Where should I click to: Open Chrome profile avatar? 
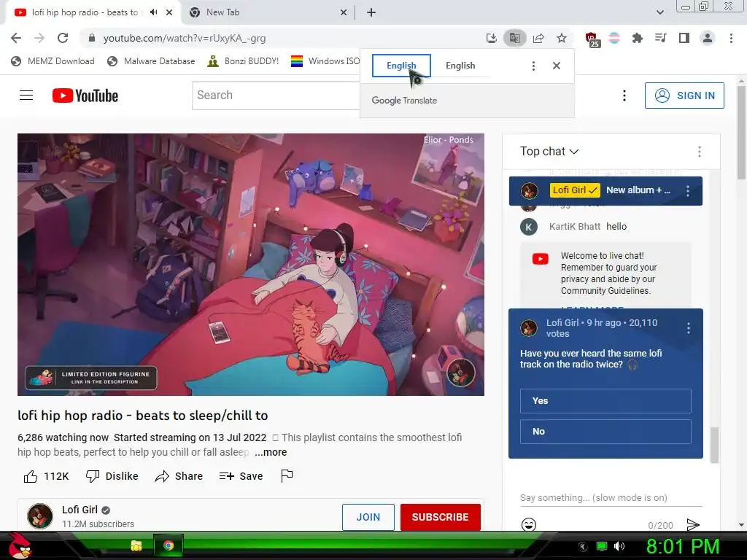[708, 38]
